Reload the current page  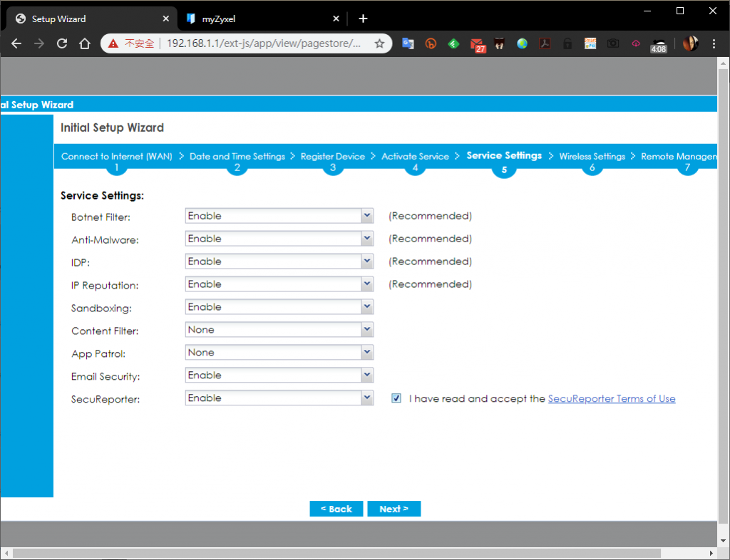[62, 43]
